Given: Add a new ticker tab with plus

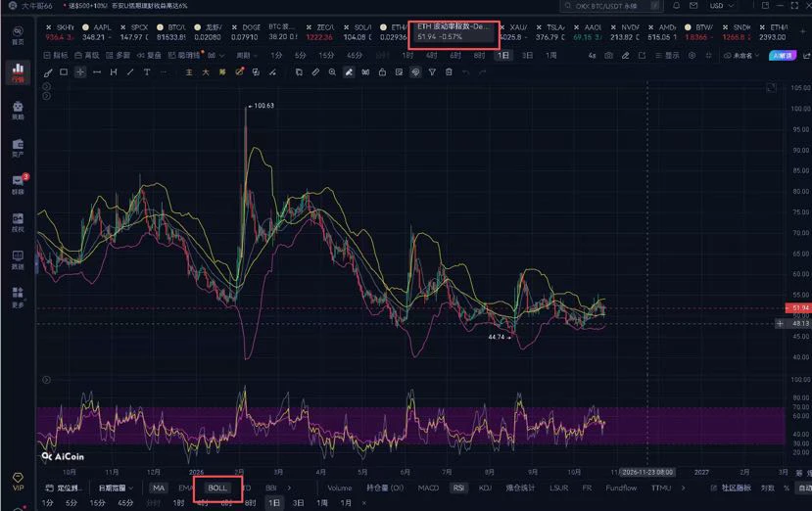Looking at the screenshot, I should [x=804, y=31].
